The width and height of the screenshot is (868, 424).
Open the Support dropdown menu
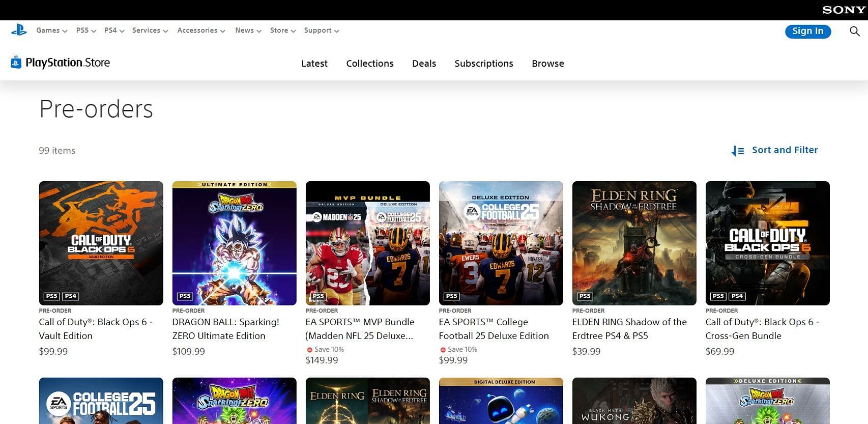[x=321, y=31]
